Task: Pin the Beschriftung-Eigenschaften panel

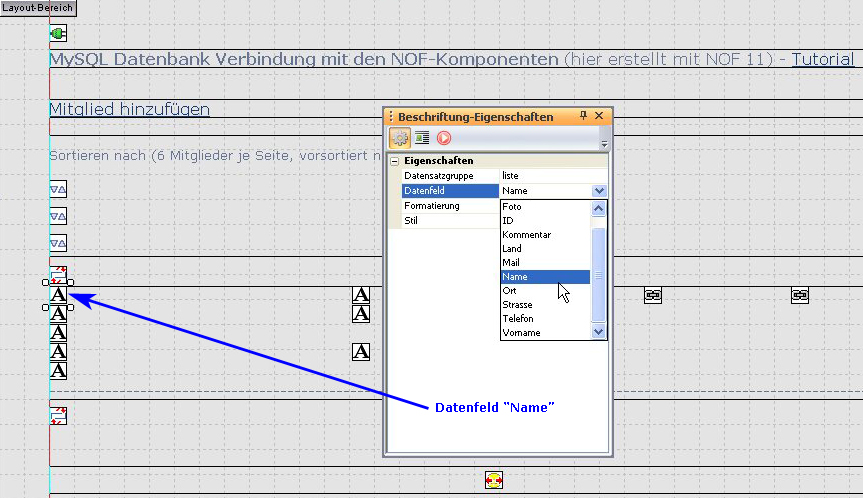Action: coord(584,116)
